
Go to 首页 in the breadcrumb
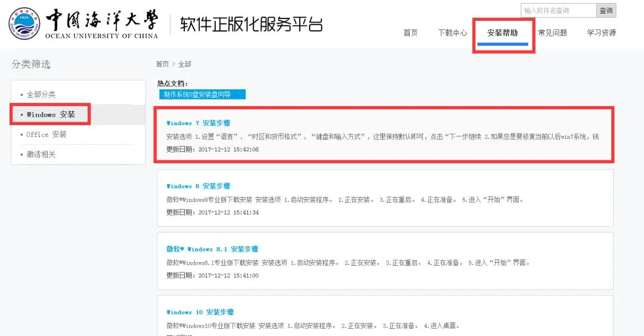pyautogui.click(x=162, y=64)
